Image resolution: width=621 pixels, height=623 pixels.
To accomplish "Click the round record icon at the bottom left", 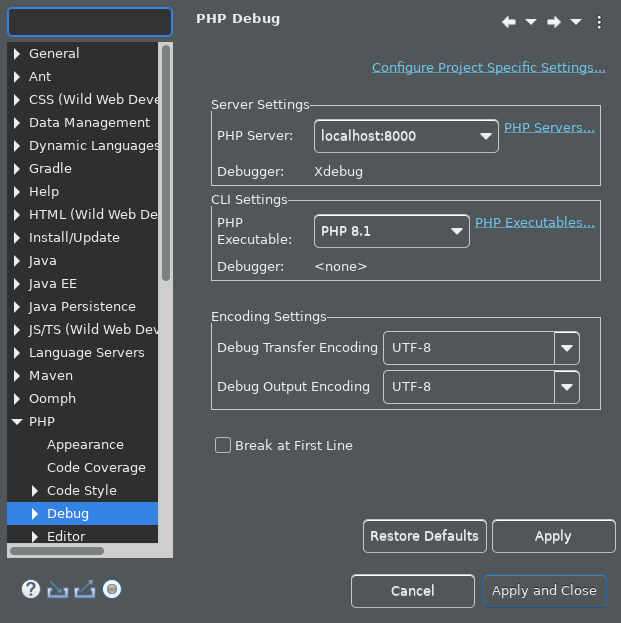I will coord(112,589).
